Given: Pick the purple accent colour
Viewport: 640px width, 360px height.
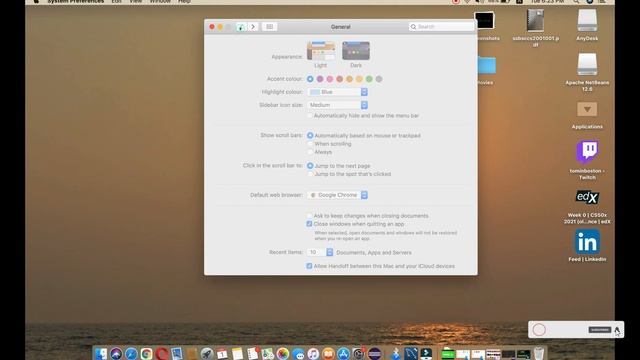Looking at the screenshot, I should coord(320,79).
